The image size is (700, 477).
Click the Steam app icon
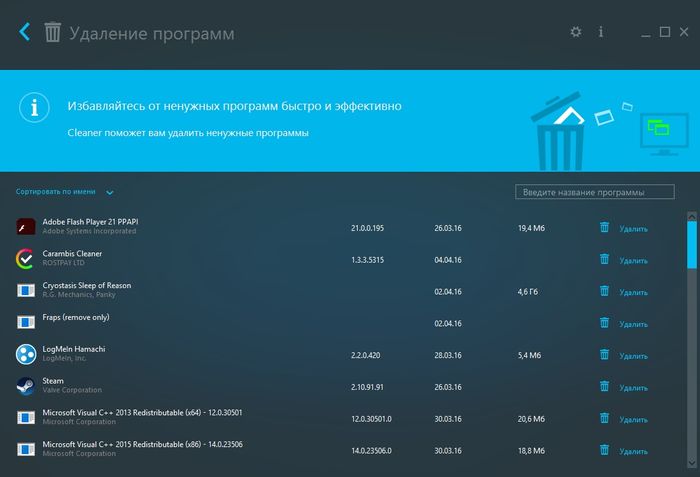click(x=25, y=386)
